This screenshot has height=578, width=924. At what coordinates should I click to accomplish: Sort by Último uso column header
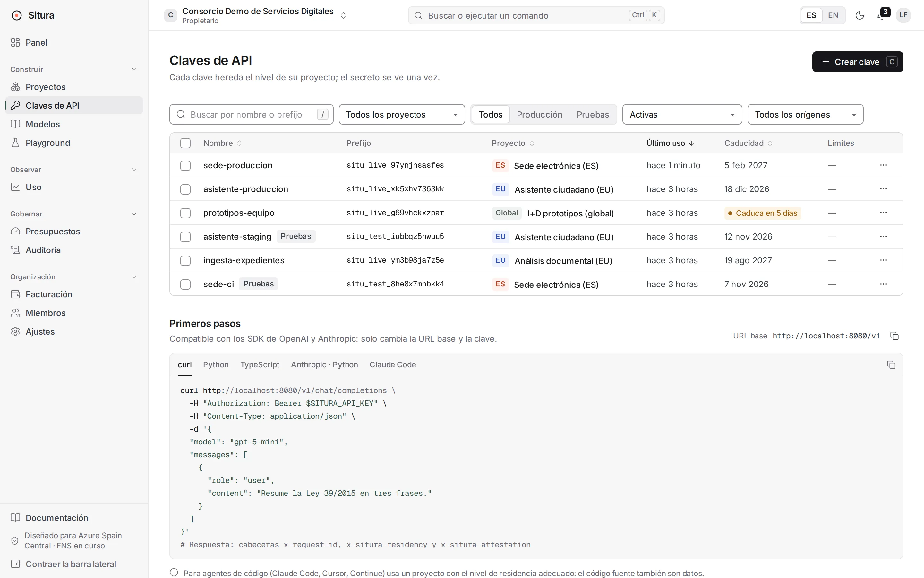(670, 143)
